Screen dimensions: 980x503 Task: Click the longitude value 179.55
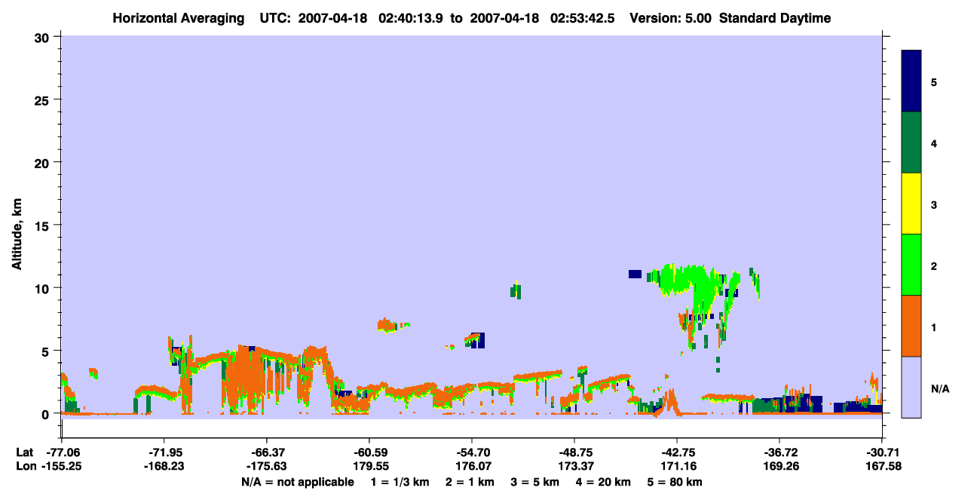tap(369, 466)
